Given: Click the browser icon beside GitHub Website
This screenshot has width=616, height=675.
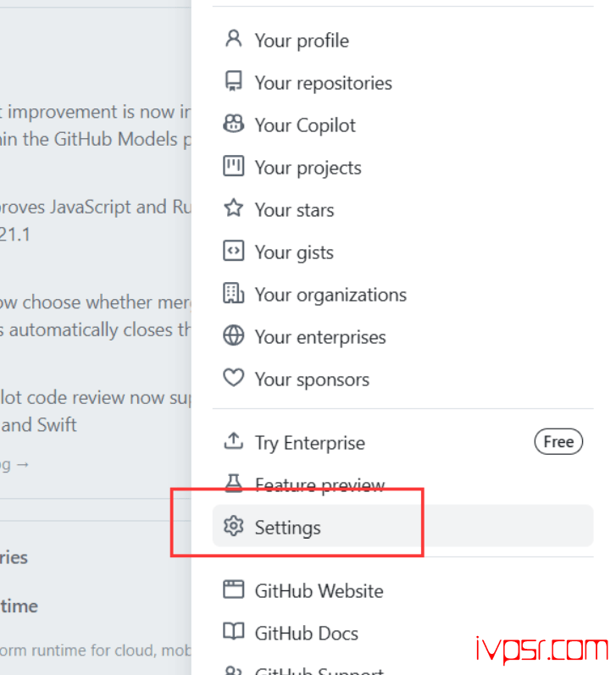Looking at the screenshot, I should pos(233,590).
